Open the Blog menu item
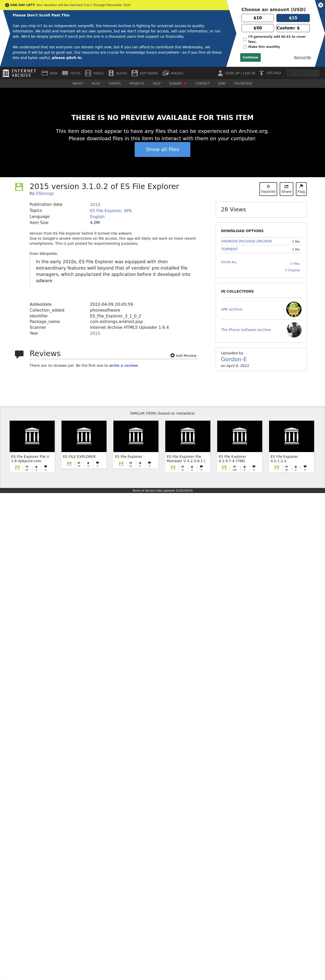The image size is (325, 980). point(96,83)
